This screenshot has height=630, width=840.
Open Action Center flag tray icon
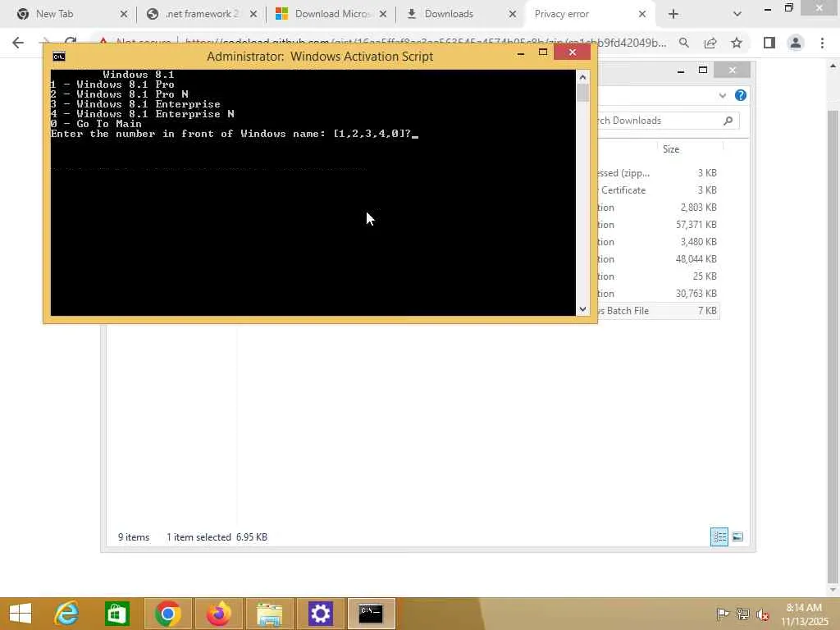pos(723,614)
